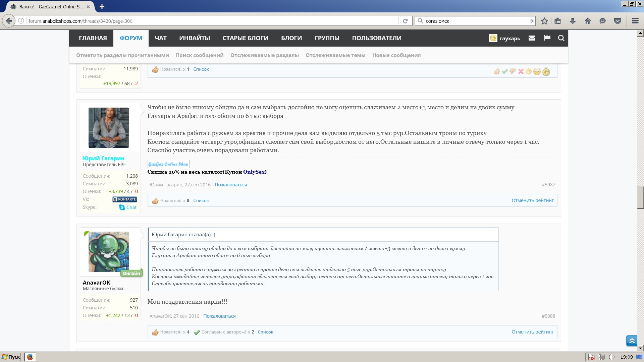Click the red X rating icon

[521, 71]
